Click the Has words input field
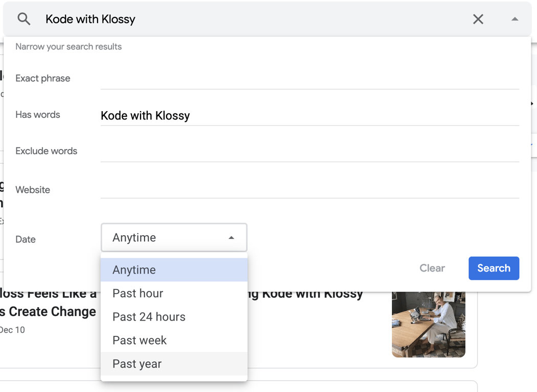Screen dimensions: 537x392 [310, 115]
